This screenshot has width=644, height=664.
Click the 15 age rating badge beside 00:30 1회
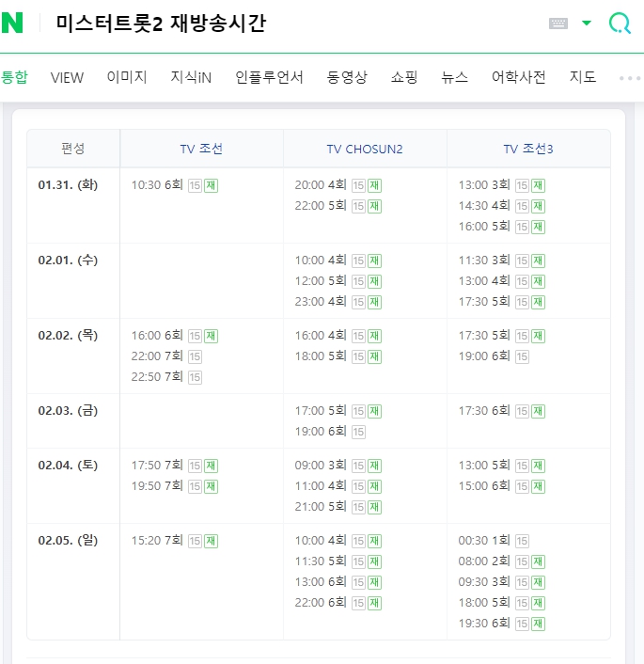pyautogui.click(x=522, y=541)
